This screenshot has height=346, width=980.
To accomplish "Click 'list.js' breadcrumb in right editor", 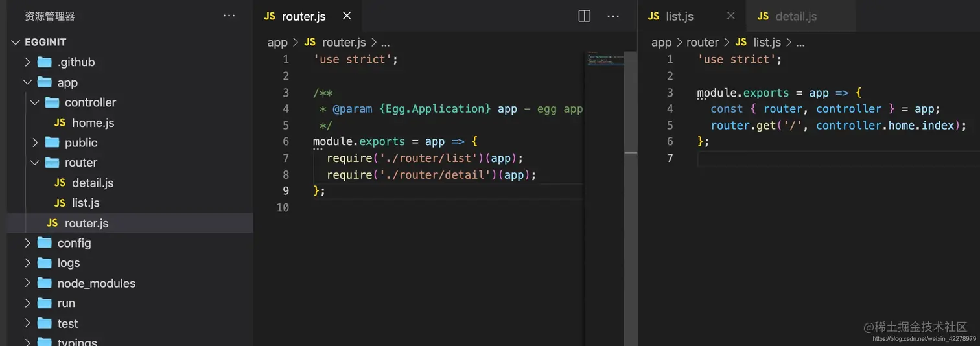I will click(767, 42).
